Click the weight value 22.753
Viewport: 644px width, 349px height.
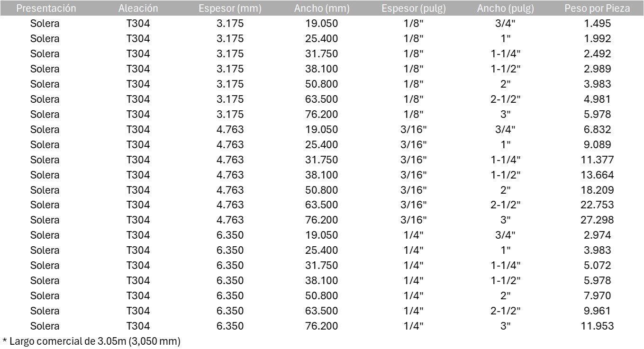(x=598, y=205)
